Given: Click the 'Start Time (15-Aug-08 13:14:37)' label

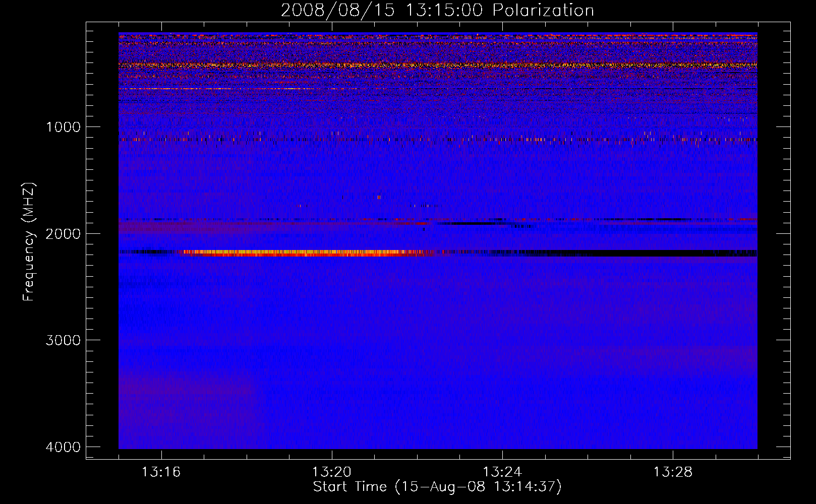Looking at the screenshot, I should 437,487.
